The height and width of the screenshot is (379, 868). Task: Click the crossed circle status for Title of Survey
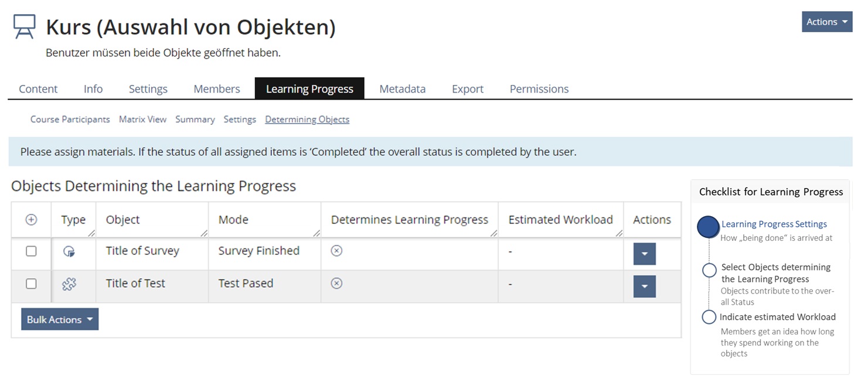coord(336,251)
